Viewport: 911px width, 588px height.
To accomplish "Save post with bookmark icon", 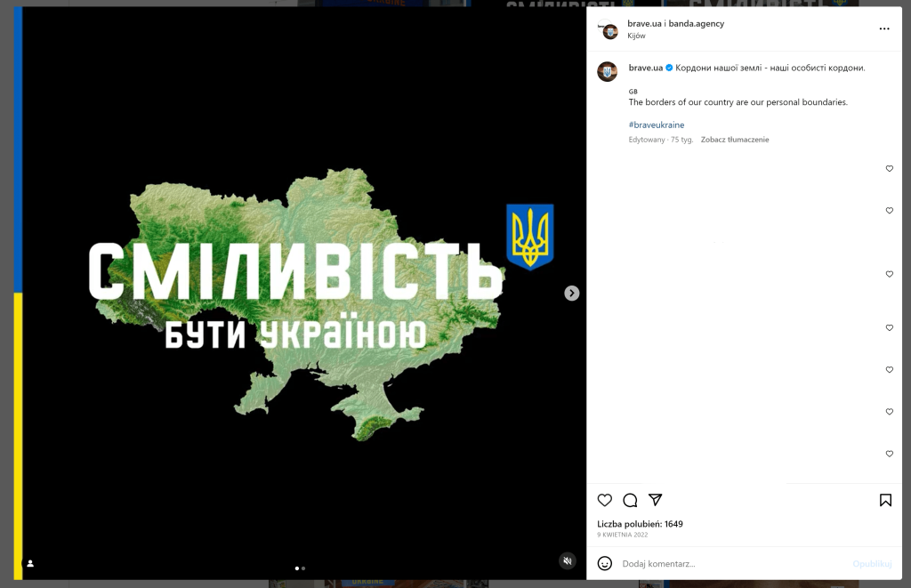I will [x=885, y=500].
